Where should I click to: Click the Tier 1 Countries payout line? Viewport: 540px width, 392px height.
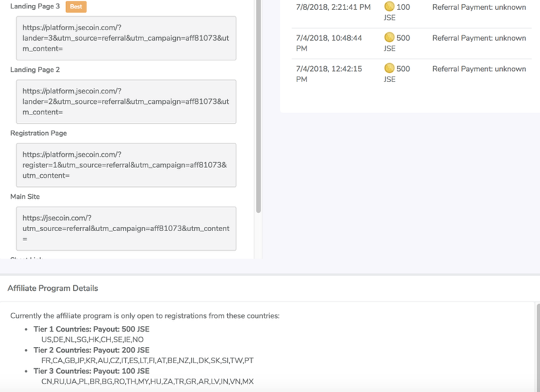click(91, 329)
